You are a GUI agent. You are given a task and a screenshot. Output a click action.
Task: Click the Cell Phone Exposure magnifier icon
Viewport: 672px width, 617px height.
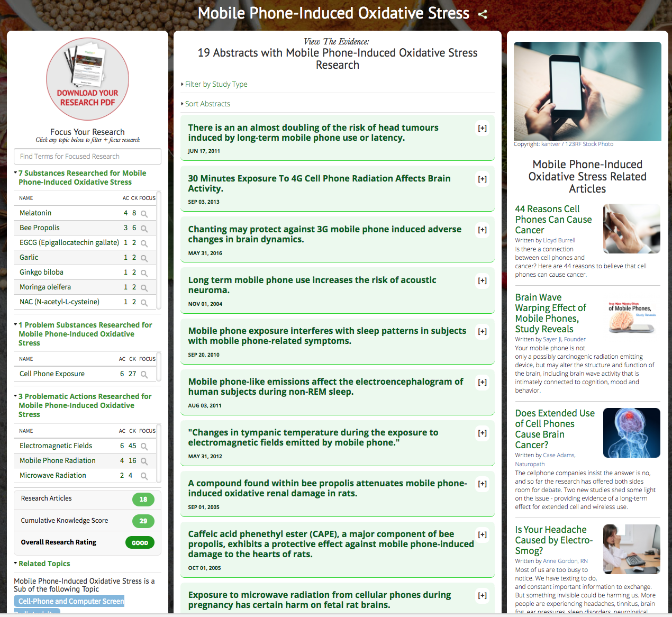tap(144, 375)
